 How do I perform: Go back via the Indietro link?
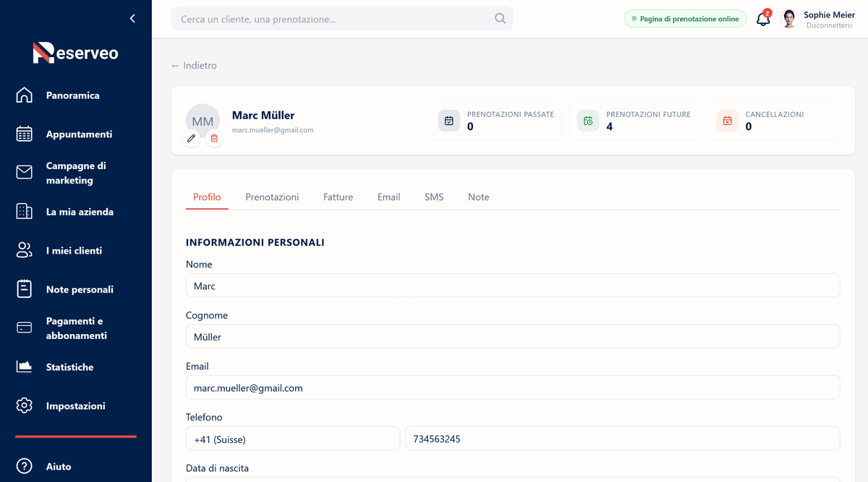[x=194, y=65]
